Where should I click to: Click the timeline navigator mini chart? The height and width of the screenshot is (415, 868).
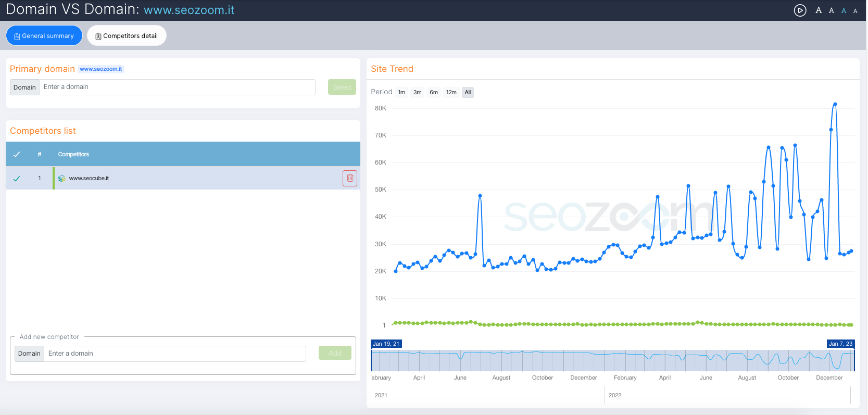tap(613, 360)
